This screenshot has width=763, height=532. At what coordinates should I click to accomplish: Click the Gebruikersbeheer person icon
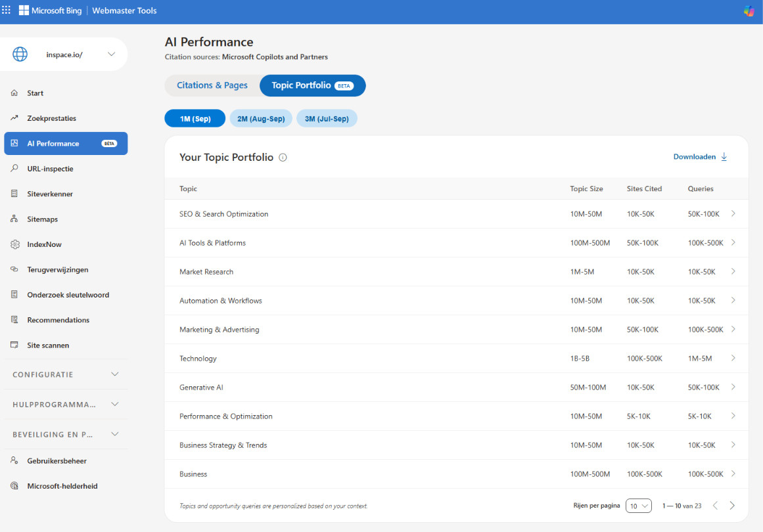(14, 460)
